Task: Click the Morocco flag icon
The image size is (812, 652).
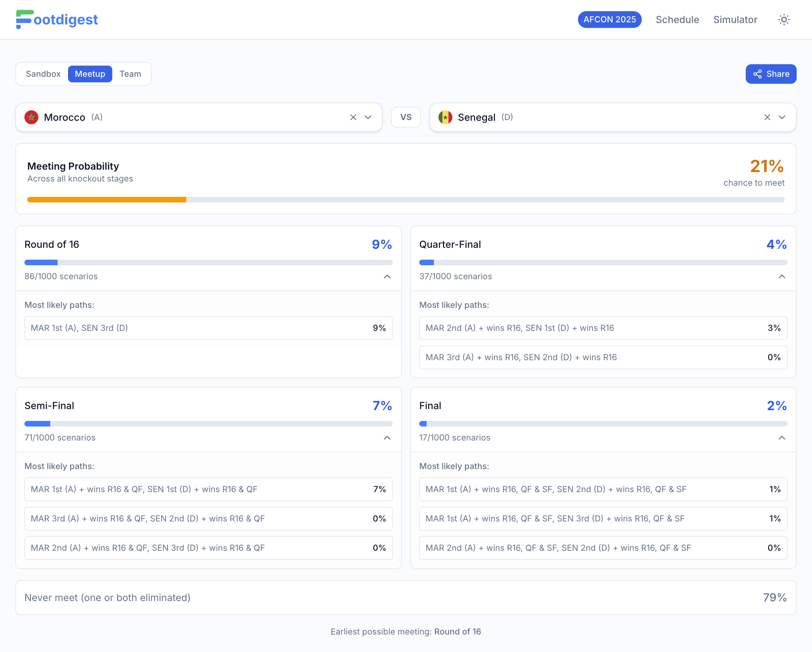Action: (x=32, y=117)
